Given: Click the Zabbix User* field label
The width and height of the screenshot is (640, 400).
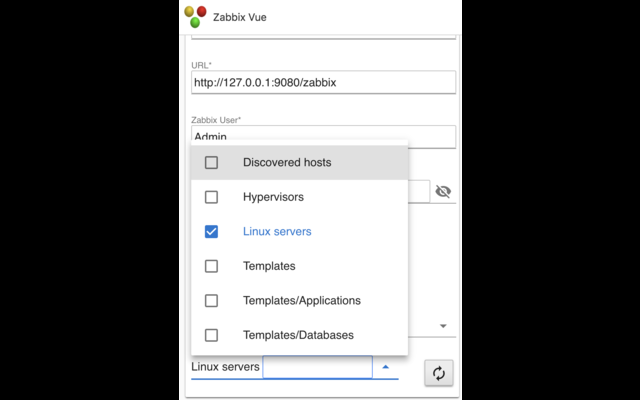Looking at the screenshot, I should [216, 120].
